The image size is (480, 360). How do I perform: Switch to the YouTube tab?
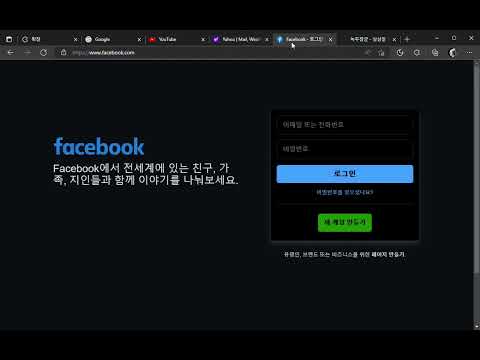tap(177, 39)
